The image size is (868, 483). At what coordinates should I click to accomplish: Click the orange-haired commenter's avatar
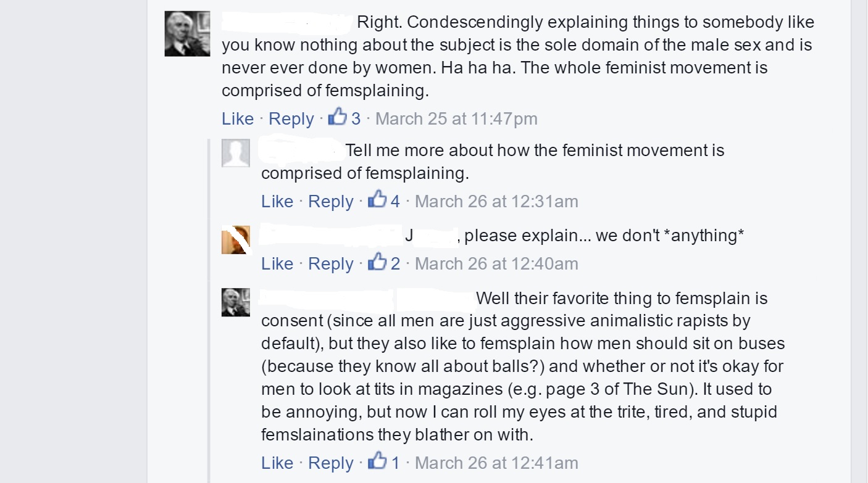(x=236, y=240)
